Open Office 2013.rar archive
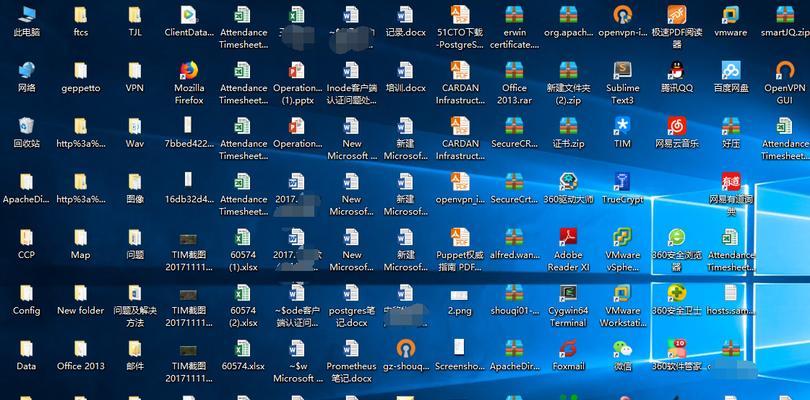The height and width of the screenshot is (400, 810). (x=514, y=83)
